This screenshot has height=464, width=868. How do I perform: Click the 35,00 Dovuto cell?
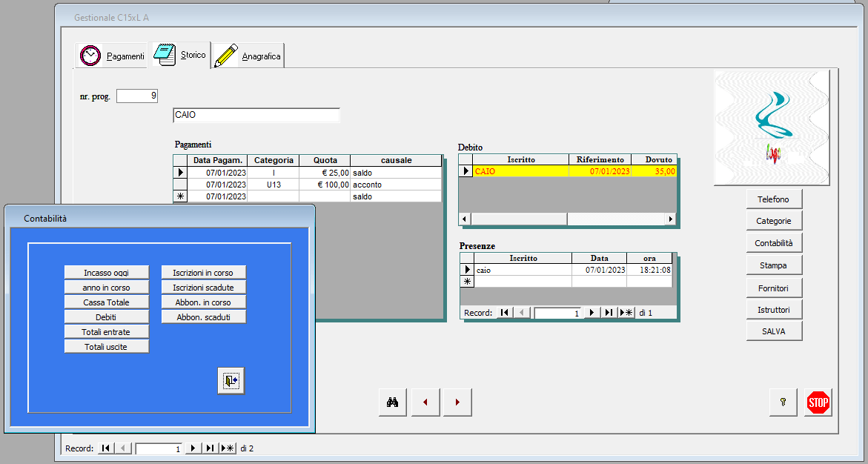pyautogui.click(x=654, y=171)
